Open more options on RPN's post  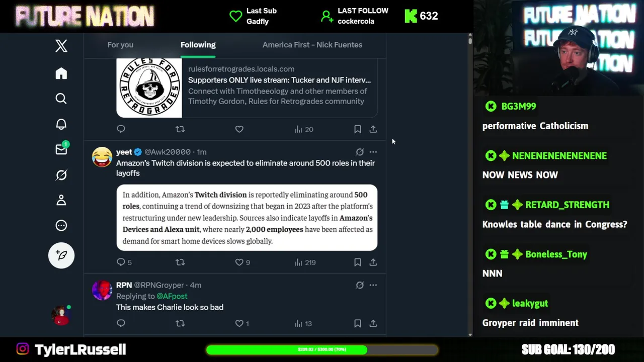373,285
